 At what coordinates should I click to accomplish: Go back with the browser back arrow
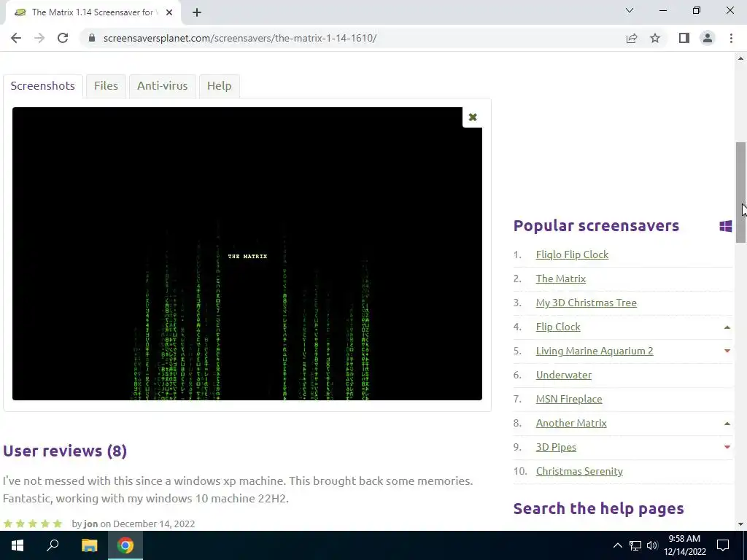click(x=16, y=38)
